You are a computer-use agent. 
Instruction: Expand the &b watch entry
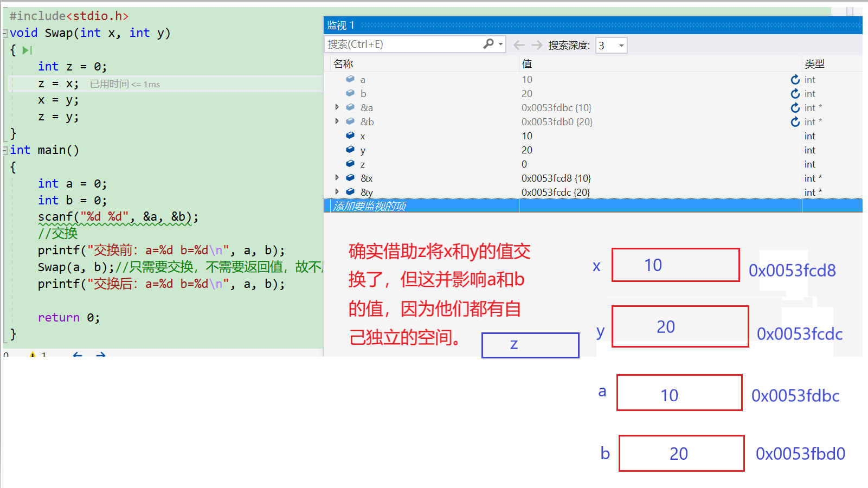(337, 121)
